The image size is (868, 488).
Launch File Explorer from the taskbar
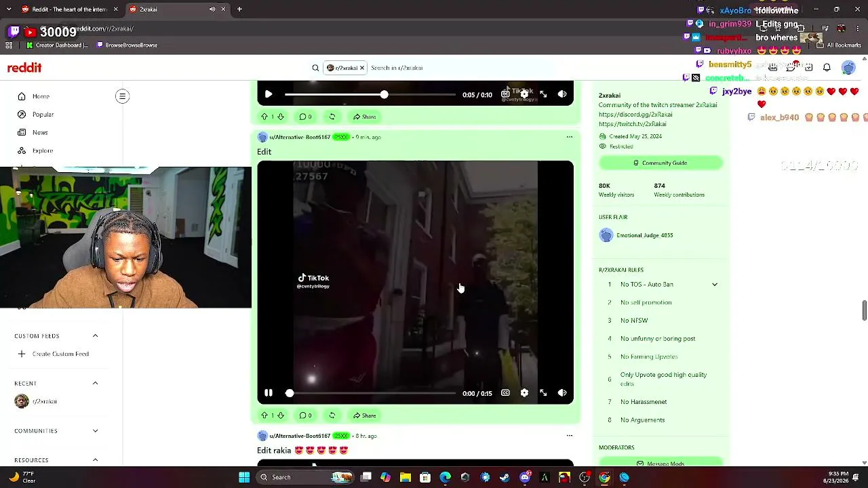(405, 477)
